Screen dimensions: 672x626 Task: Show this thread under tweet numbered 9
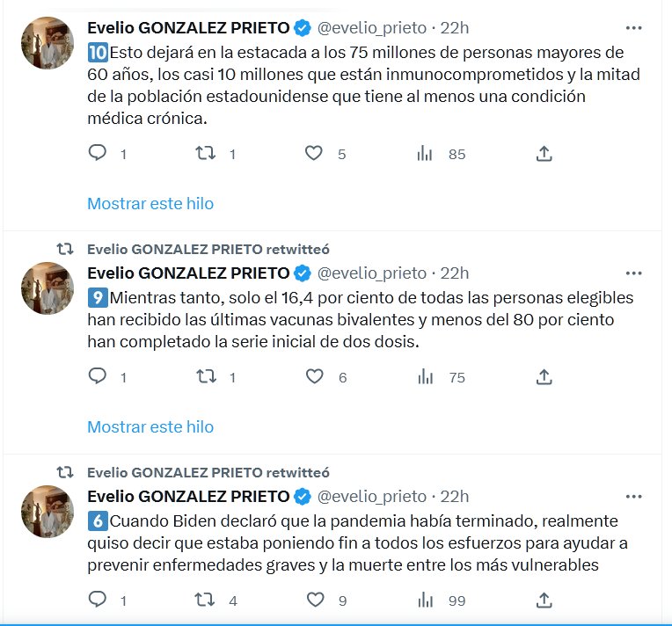150,427
